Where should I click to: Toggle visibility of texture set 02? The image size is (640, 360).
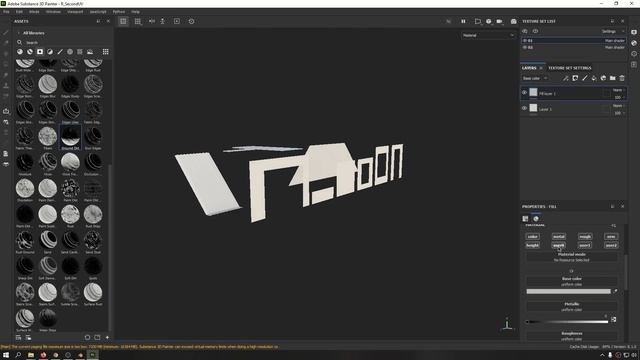coord(525,47)
